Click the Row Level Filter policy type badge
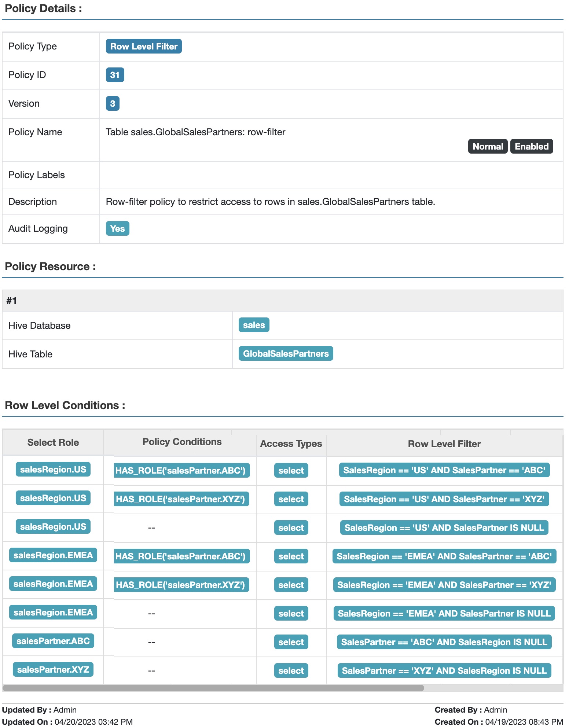 (x=144, y=47)
